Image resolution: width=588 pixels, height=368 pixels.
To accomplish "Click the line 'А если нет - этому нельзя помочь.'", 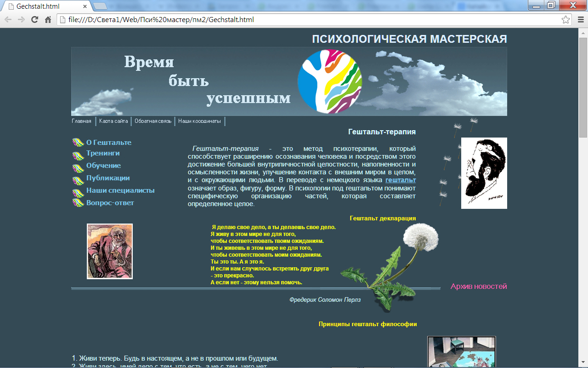I will pos(256,282).
